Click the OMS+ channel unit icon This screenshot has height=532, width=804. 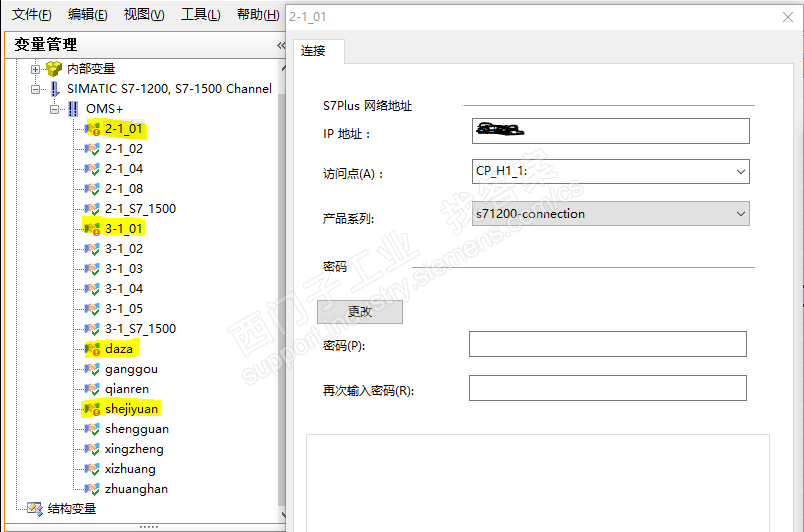click(73, 109)
